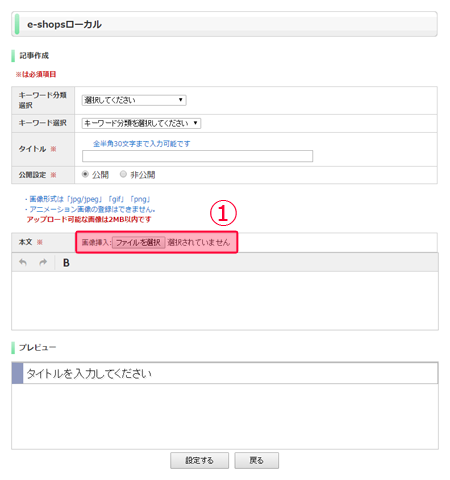Click the undo arrow in editor toolbar
The width and height of the screenshot is (450, 480).
[23, 262]
